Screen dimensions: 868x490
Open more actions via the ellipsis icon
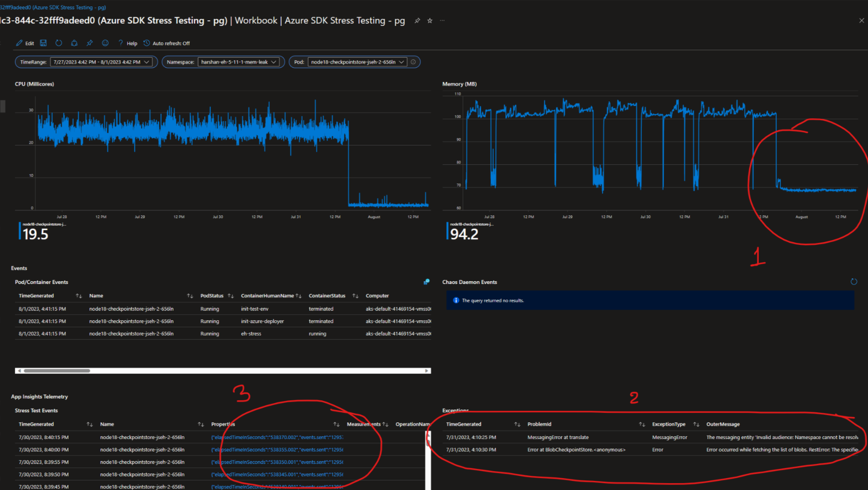442,20
